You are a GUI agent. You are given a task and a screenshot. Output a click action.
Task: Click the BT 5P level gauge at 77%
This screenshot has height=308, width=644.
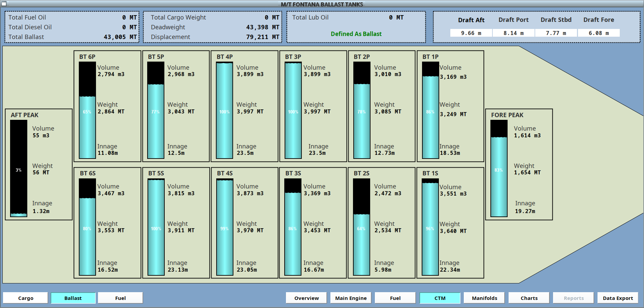point(156,110)
